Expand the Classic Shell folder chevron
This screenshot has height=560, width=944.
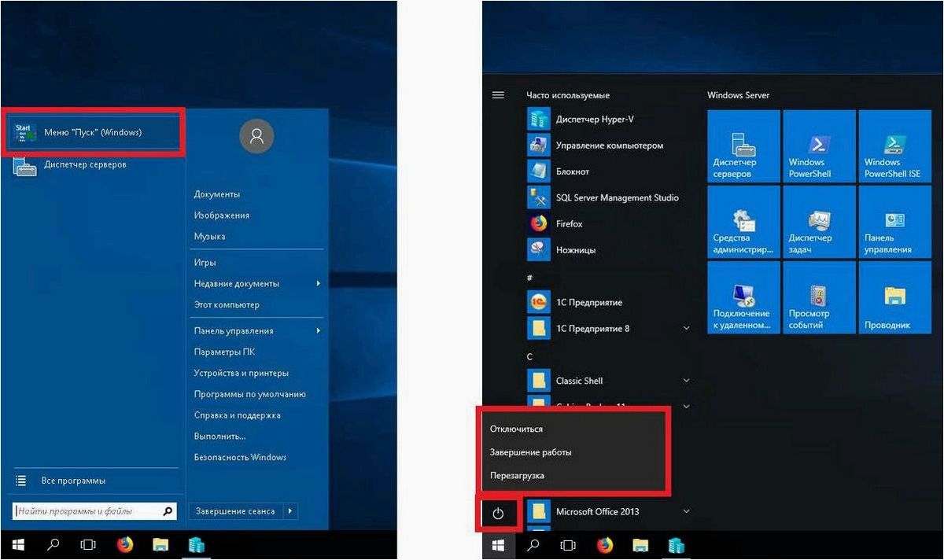[686, 381]
